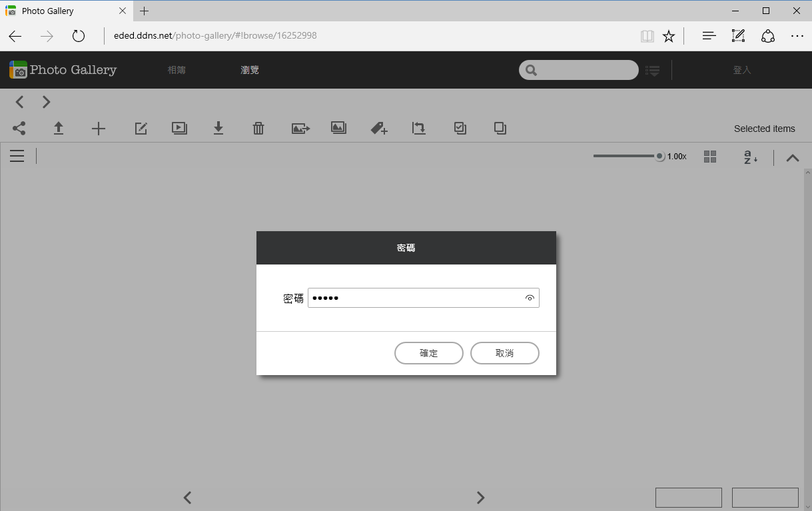This screenshot has width=812, height=511.
Task: Go to the next album with the right chevron
Action: 46,102
